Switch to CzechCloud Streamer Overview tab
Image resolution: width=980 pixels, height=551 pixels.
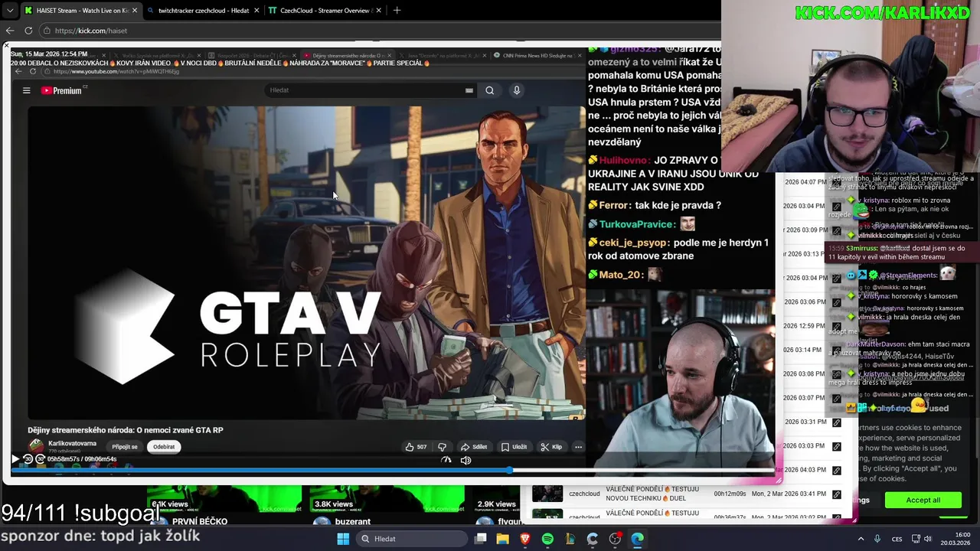(x=325, y=11)
